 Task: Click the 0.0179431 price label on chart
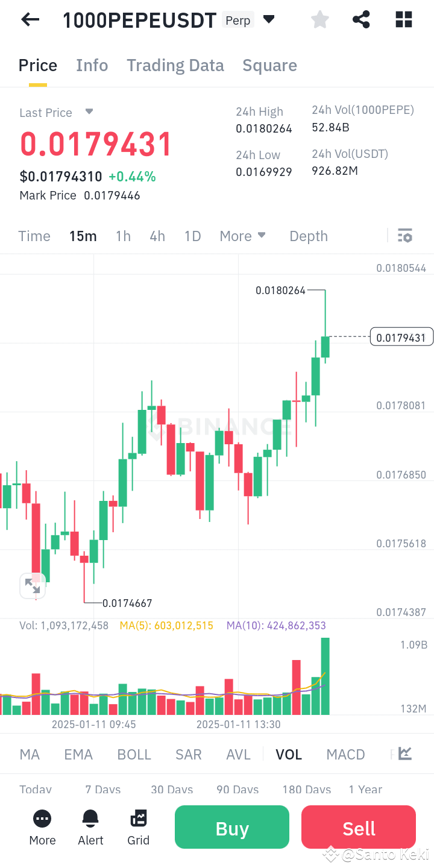(401, 337)
